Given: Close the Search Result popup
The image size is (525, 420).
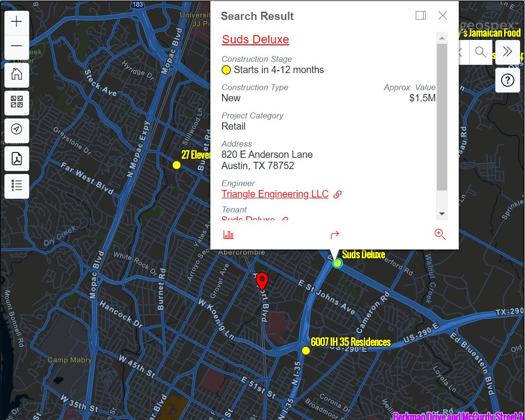Looking at the screenshot, I should (x=443, y=16).
